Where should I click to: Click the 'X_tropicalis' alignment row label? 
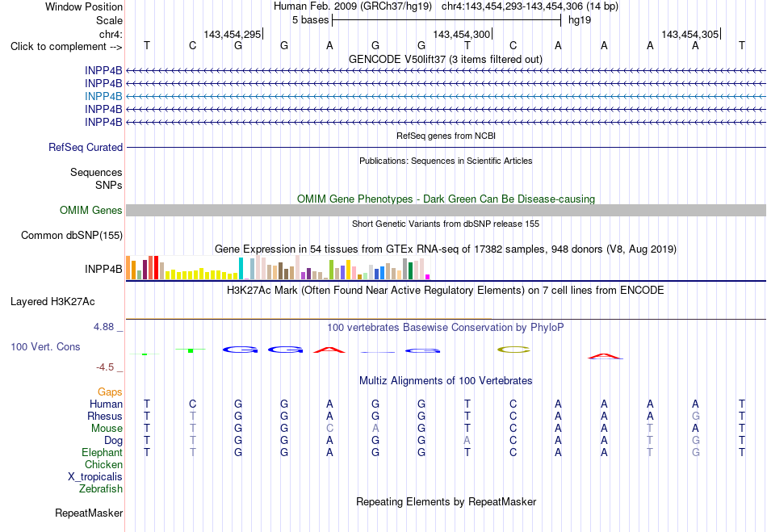click(x=95, y=477)
